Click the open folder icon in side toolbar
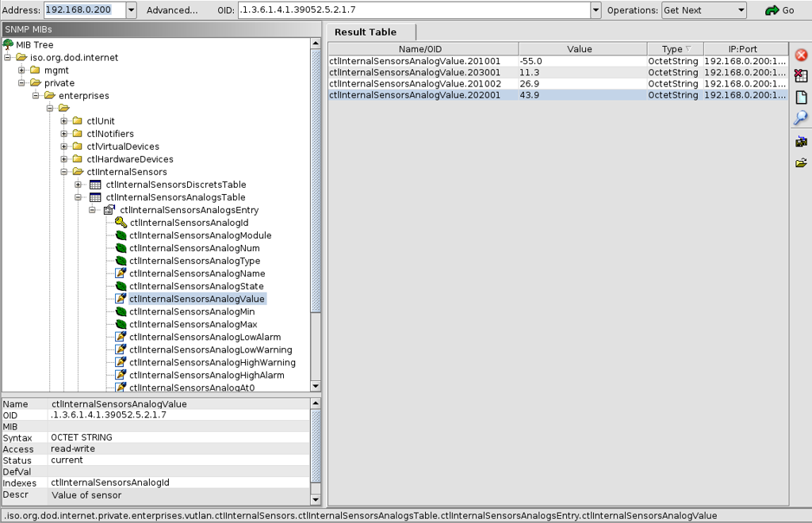The image size is (812, 523). pyautogui.click(x=801, y=163)
